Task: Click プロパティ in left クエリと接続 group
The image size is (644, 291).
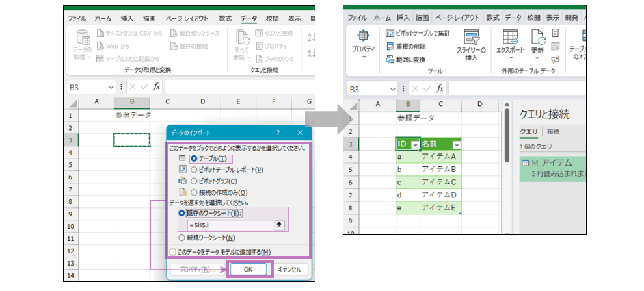Action: pyautogui.click(x=271, y=46)
